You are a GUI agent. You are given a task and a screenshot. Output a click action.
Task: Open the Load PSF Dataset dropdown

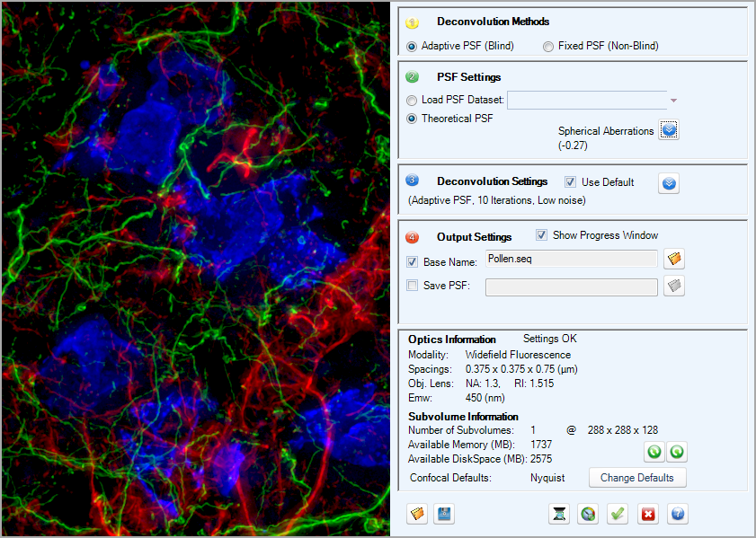[x=673, y=100]
